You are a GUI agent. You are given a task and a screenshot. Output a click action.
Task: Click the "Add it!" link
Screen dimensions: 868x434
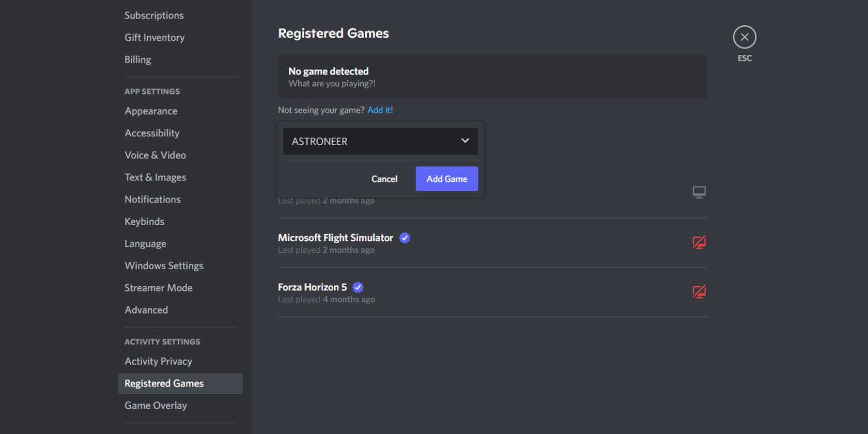click(380, 110)
